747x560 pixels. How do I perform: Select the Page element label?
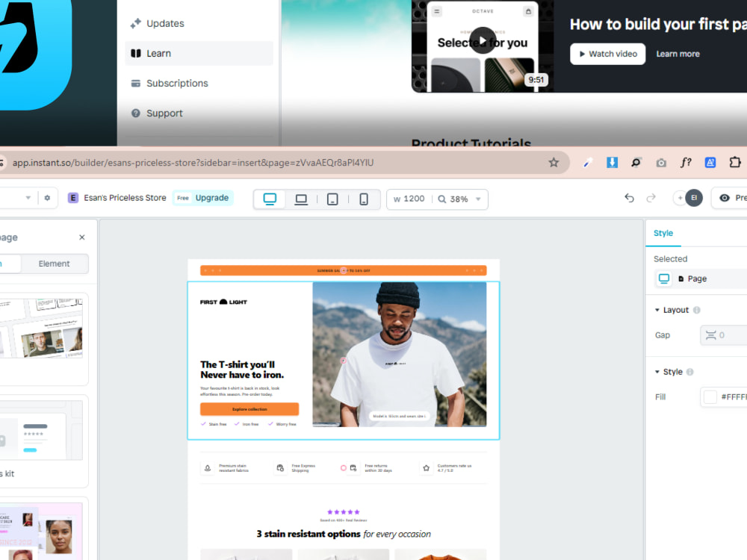pos(696,279)
